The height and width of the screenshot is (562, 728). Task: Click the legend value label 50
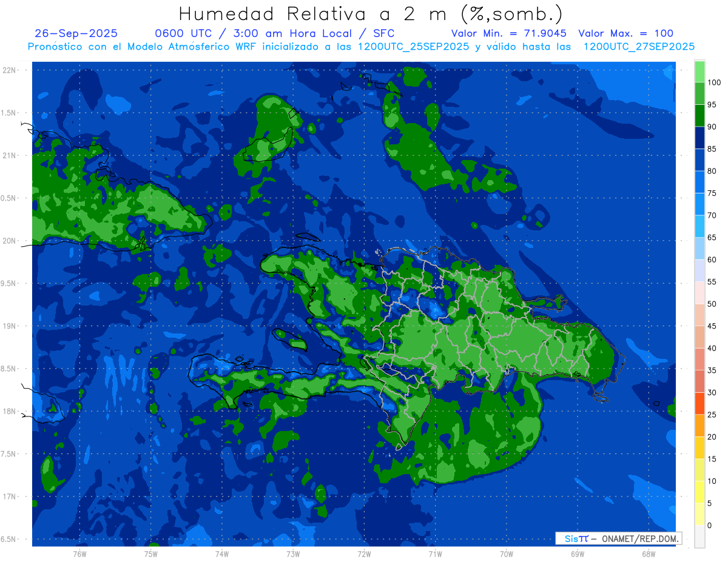(712, 304)
